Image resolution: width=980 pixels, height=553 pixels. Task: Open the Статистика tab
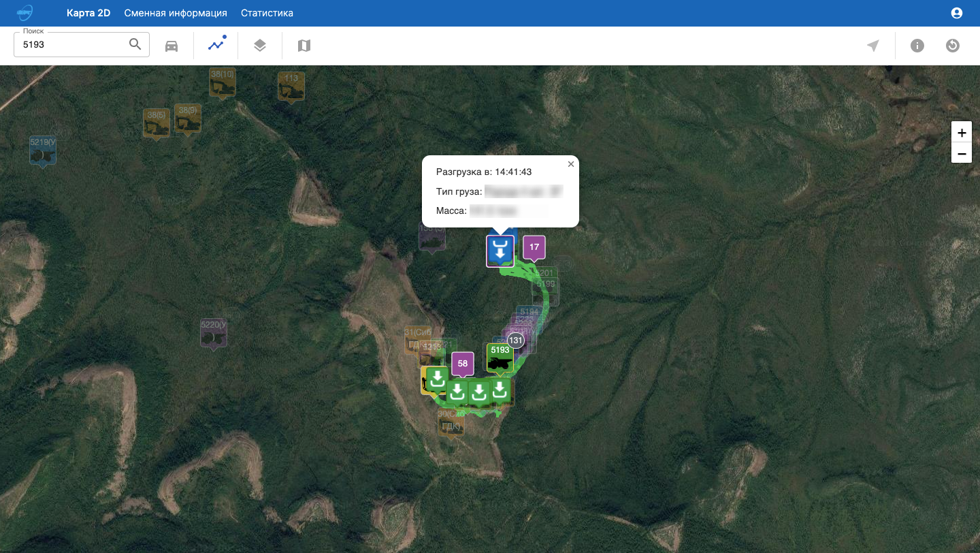267,13
